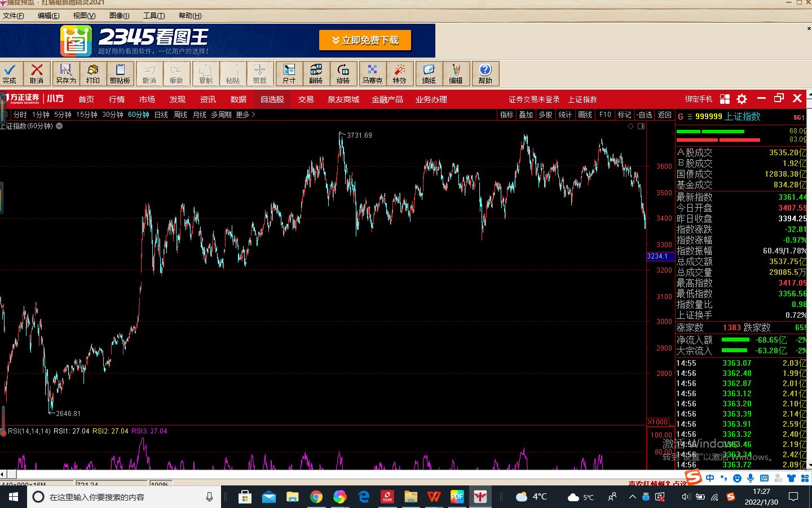Open the 帮助 (help) question mark icon

486,74
